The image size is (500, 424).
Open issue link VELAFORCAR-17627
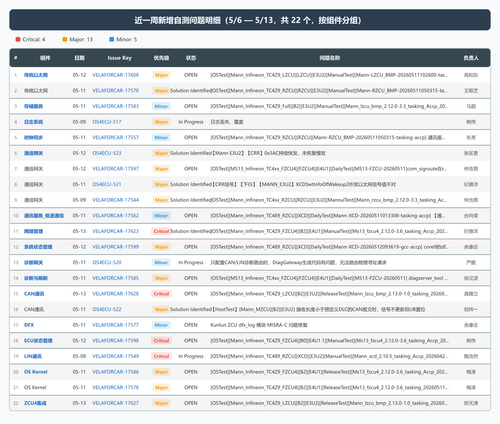click(115, 403)
